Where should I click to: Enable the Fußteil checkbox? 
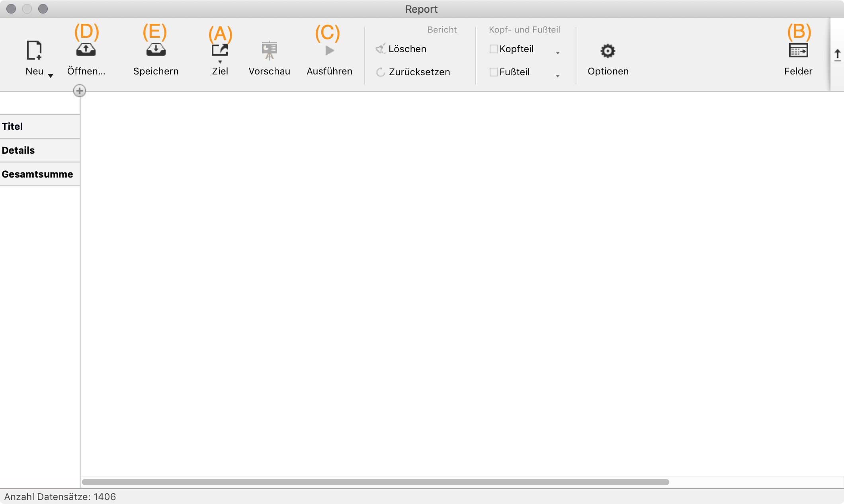click(x=493, y=72)
